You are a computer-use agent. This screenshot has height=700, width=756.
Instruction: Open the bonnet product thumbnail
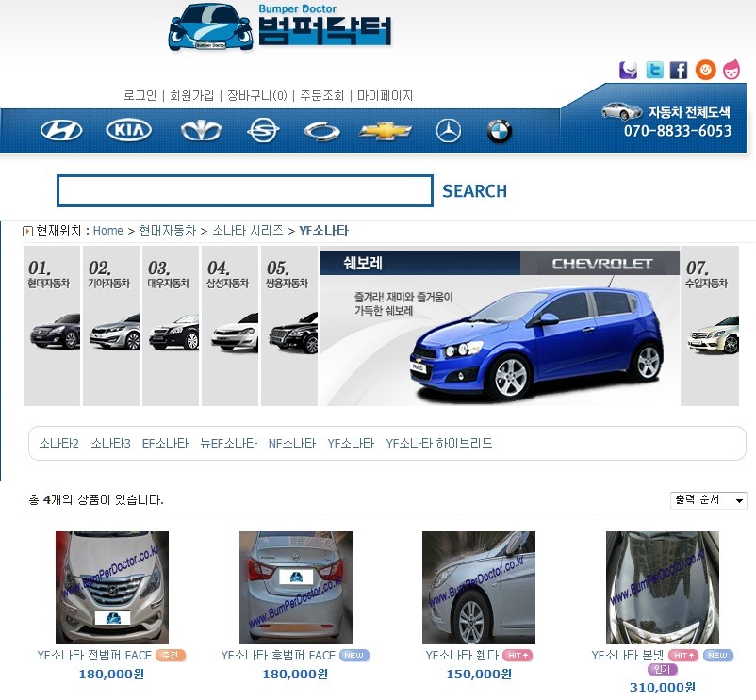tap(663, 588)
